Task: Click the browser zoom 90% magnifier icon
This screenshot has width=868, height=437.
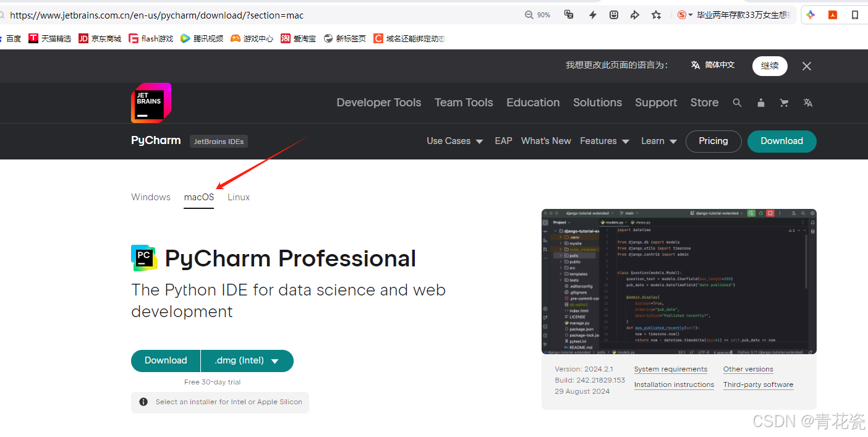Action: 529,15
